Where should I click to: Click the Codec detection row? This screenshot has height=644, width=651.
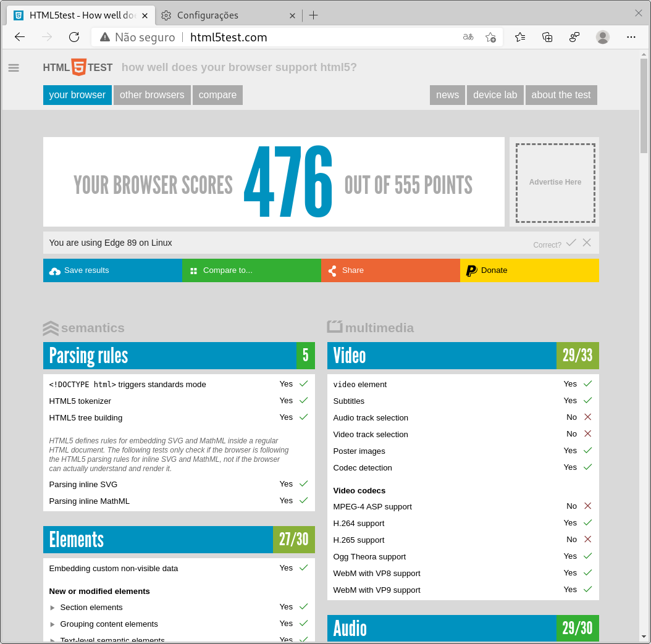pos(463,467)
